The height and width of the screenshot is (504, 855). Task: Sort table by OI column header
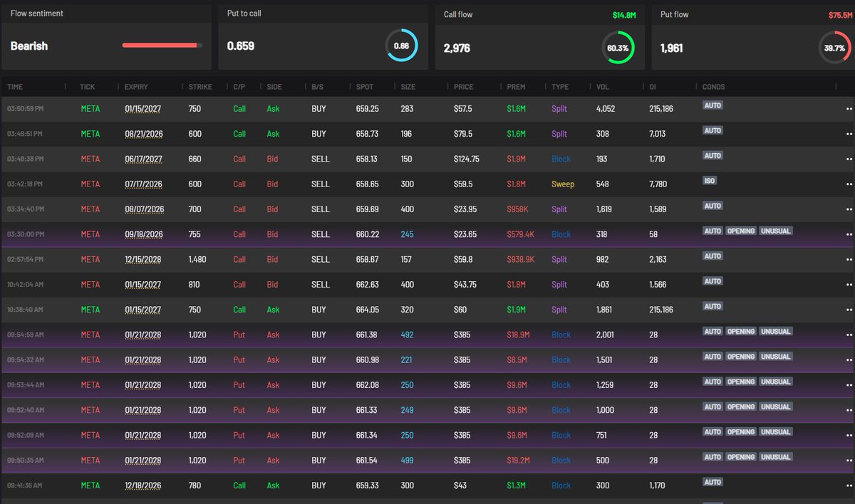653,87
